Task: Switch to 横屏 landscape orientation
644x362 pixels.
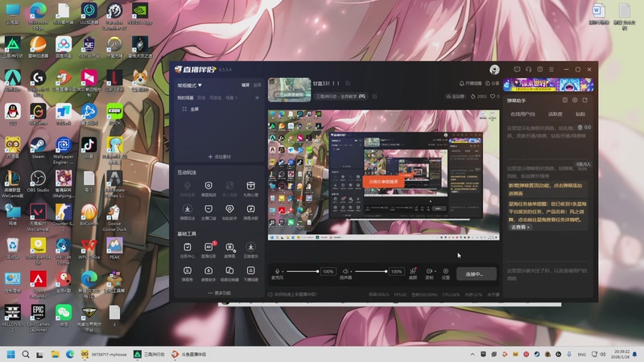Action: click(x=246, y=85)
